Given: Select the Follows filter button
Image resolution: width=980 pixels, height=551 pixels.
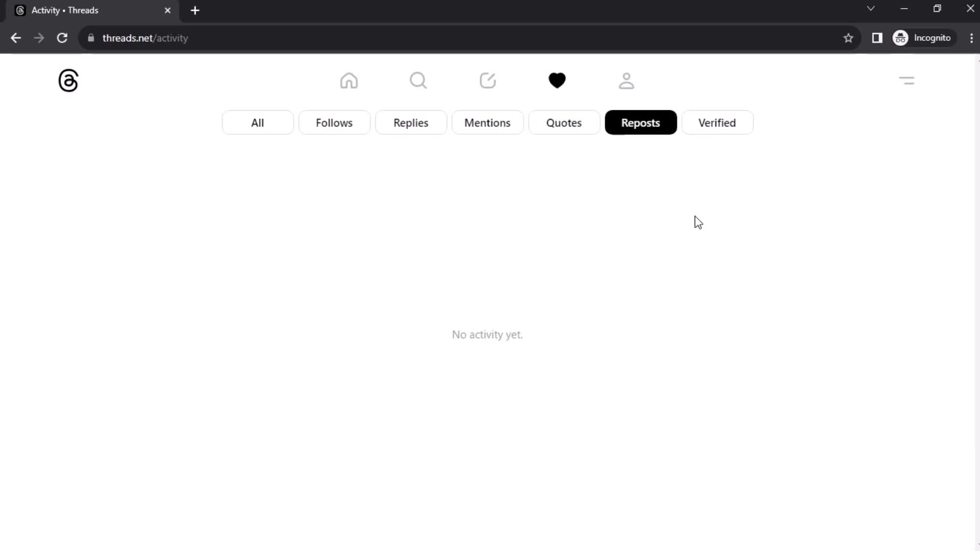Looking at the screenshot, I should click(334, 122).
